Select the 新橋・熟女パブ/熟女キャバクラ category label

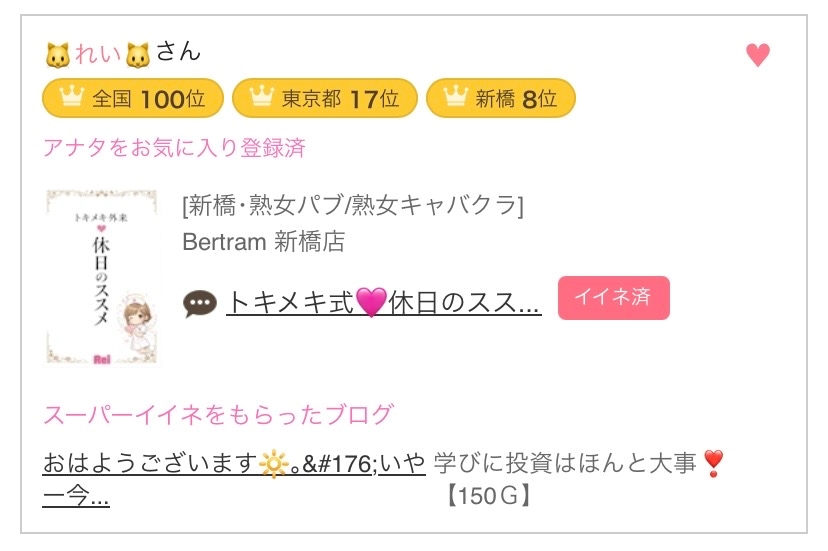click(353, 205)
